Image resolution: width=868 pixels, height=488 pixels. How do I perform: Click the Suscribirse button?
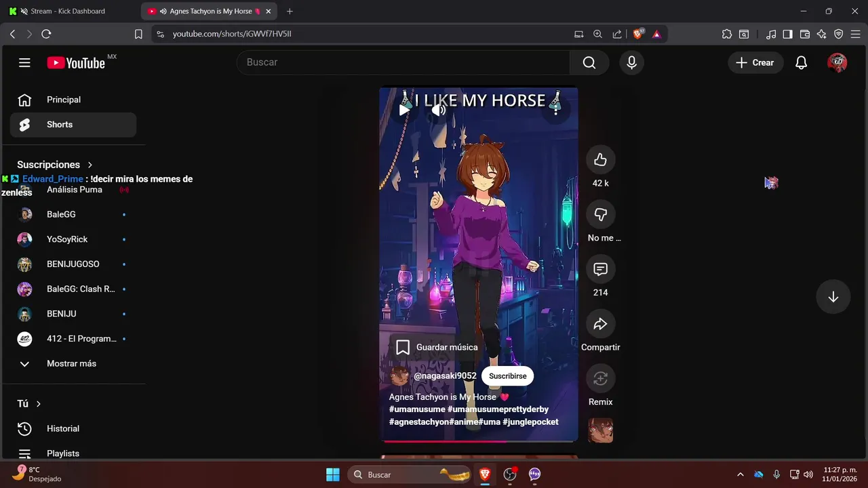pos(507,376)
